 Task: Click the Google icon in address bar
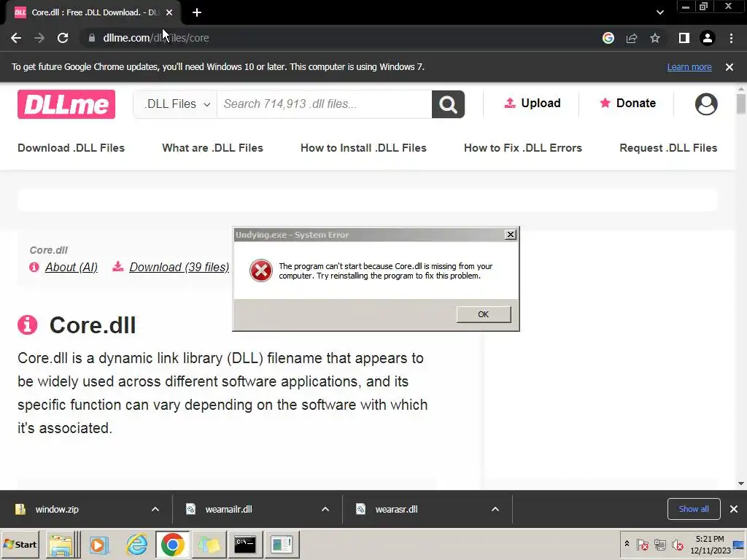click(608, 38)
